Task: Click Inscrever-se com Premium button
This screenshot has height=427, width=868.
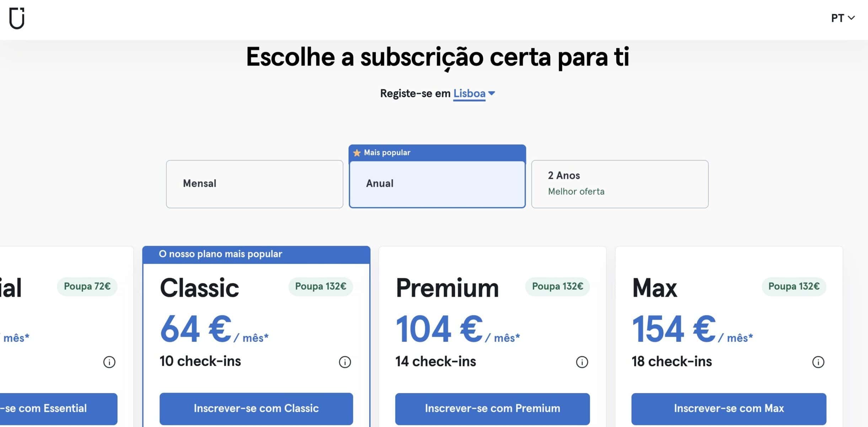Action: click(x=492, y=408)
